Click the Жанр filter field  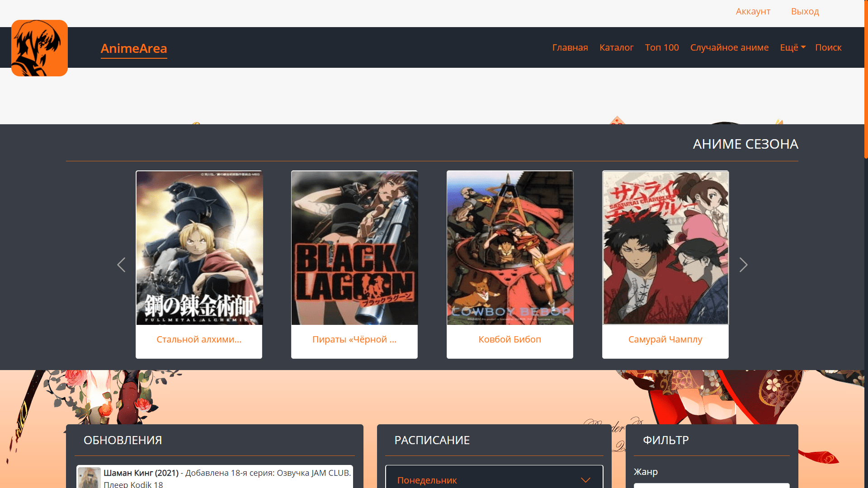(711, 485)
